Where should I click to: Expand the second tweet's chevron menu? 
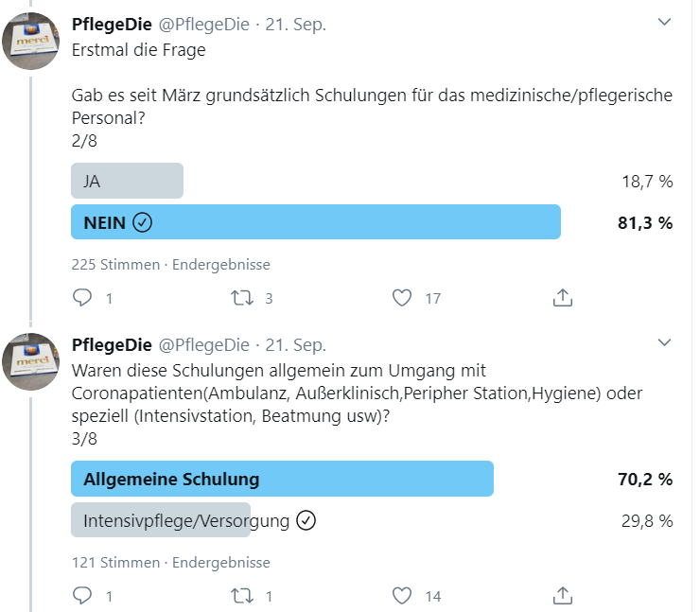coord(664,342)
